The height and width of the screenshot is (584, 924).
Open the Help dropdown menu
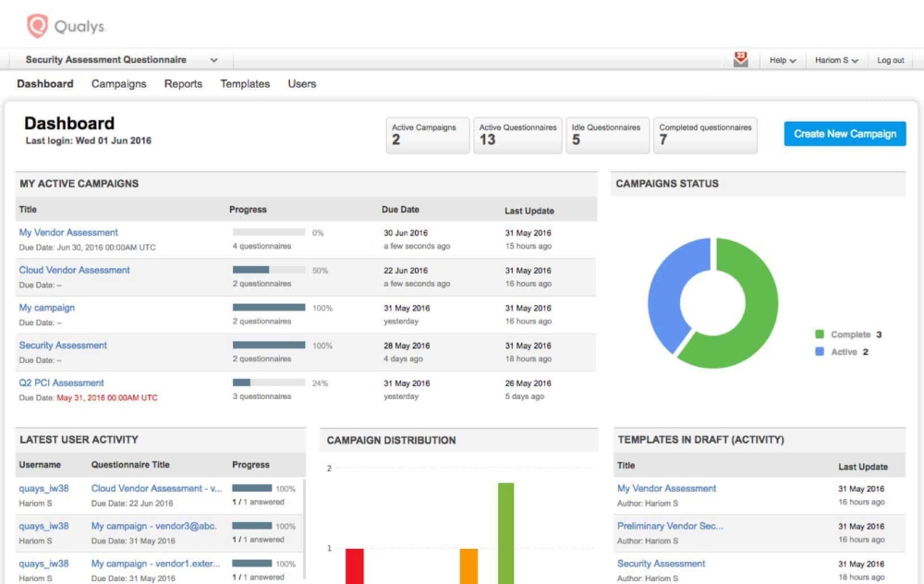click(x=783, y=60)
